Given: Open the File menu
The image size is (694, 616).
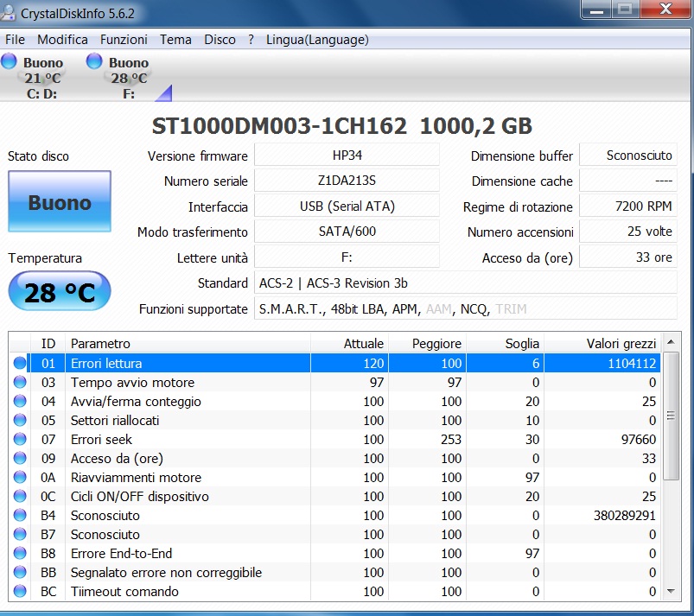Looking at the screenshot, I should pyautogui.click(x=15, y=40).
